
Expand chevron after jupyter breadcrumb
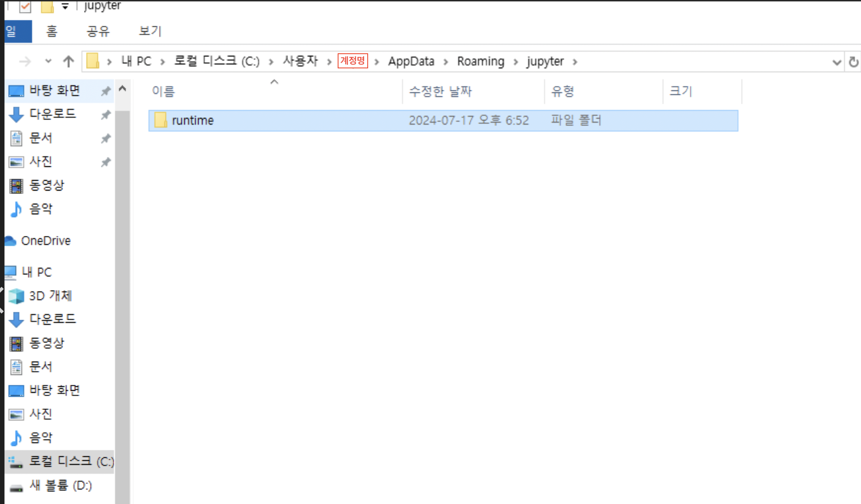pos(575,62)
